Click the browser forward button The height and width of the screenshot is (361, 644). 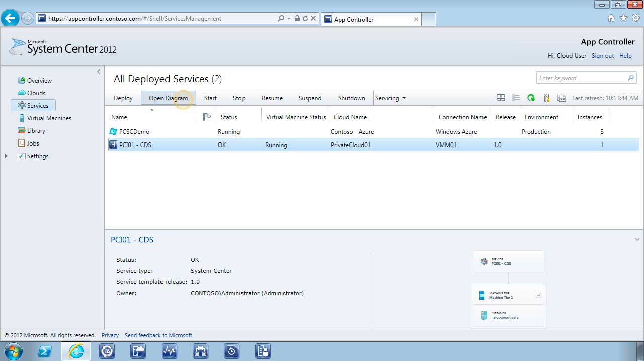[x=27, y=18]
